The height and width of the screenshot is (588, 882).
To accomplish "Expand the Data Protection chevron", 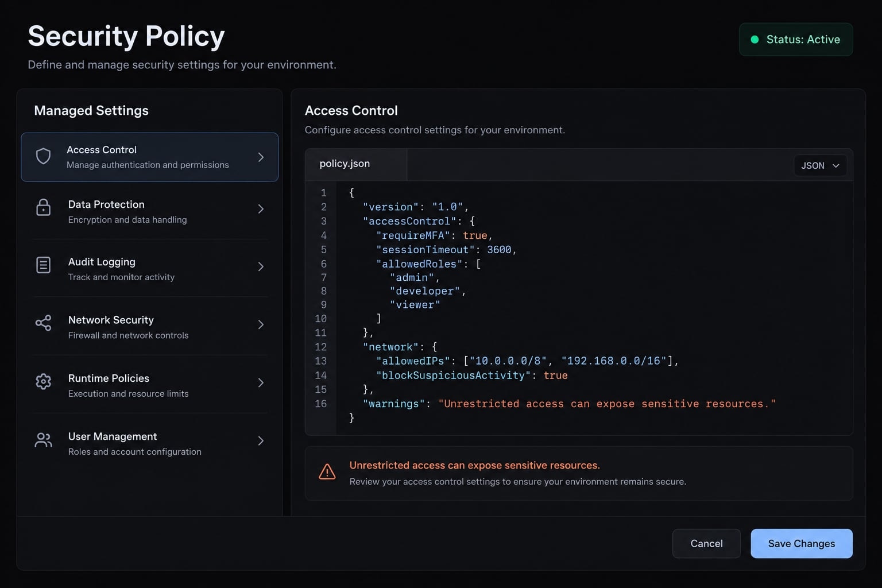I will pyautogui.click(x=261, y=209).
